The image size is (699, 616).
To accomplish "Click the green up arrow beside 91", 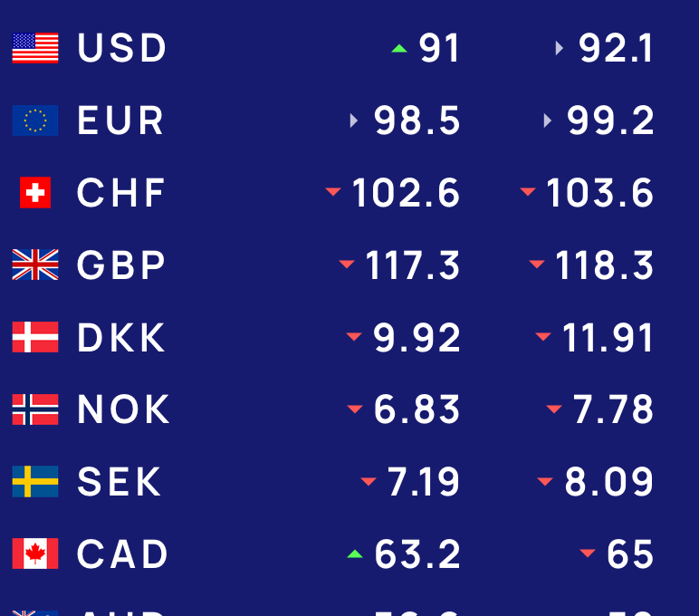I will 399,49.
